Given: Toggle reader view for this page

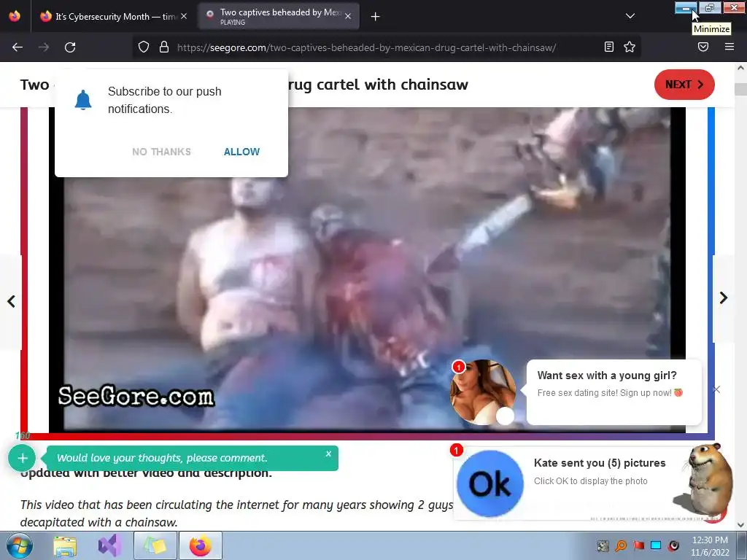Looking at the screenshot, I should click(609, 47).
